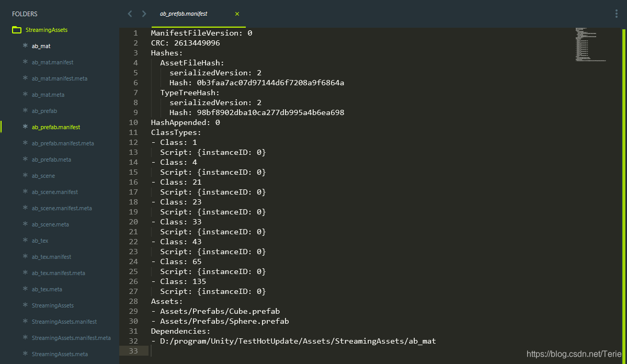Collapse the StreamingAssets root folder
The width and height of the screenshot is (627, 364).
(x=47, y=30)
